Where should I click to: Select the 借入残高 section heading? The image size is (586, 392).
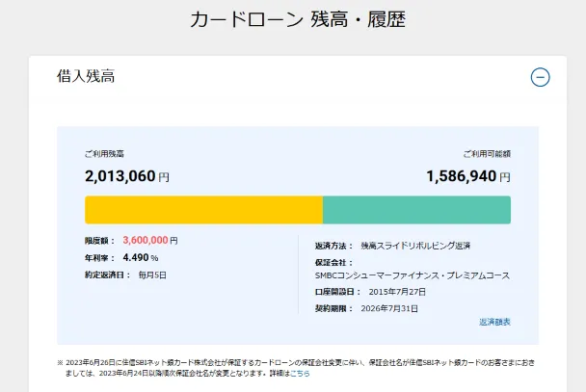87,77
